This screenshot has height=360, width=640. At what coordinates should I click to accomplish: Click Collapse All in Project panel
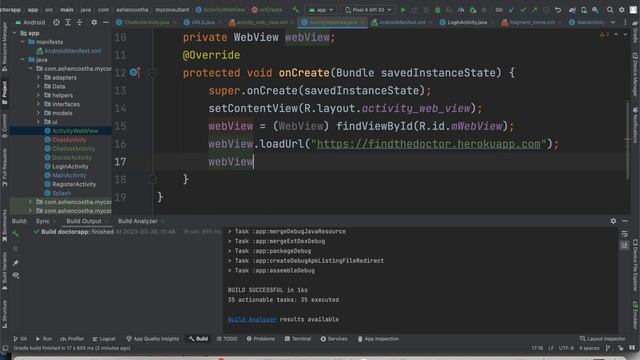click(x=80, y=22)
